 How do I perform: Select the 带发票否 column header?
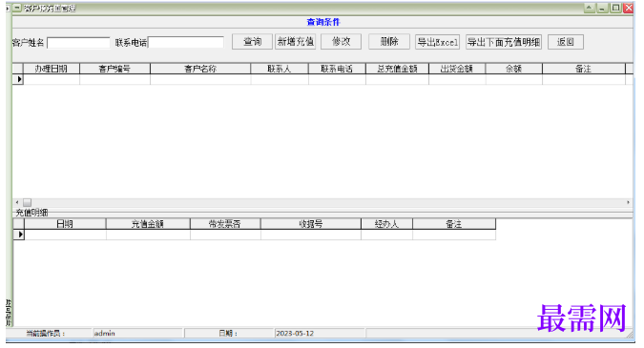(225, 224)
